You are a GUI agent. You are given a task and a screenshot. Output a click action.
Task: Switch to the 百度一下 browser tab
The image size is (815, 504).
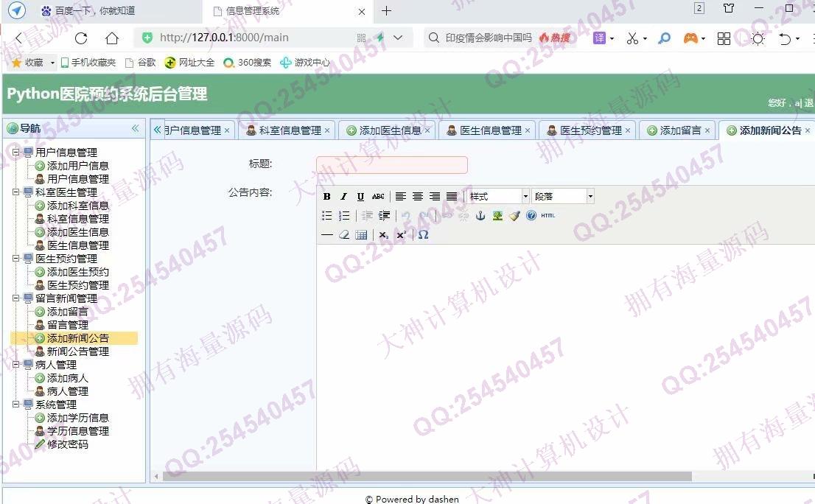(94, 10)
